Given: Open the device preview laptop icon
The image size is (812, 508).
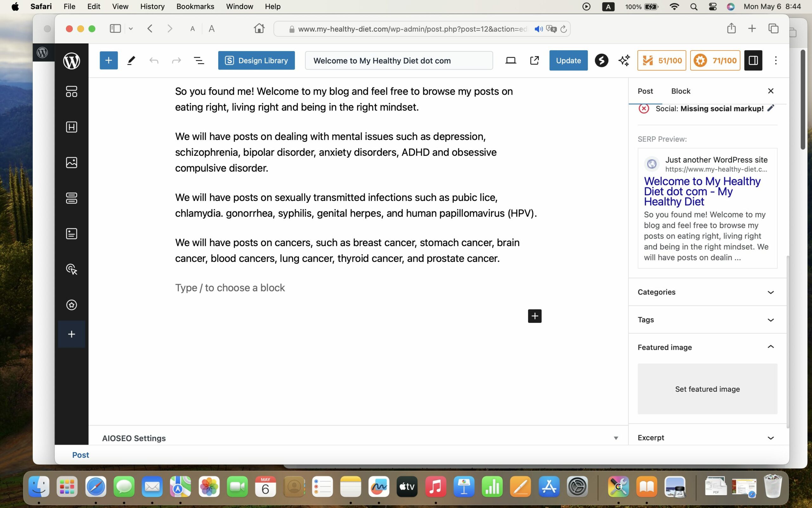Looking at the screenshot, I should (511, 60).
